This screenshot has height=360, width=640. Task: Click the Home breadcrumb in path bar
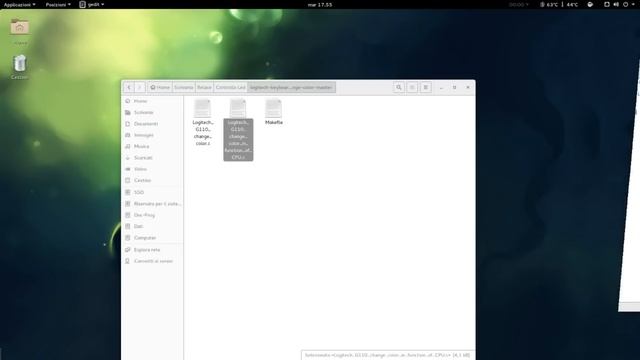160,87
